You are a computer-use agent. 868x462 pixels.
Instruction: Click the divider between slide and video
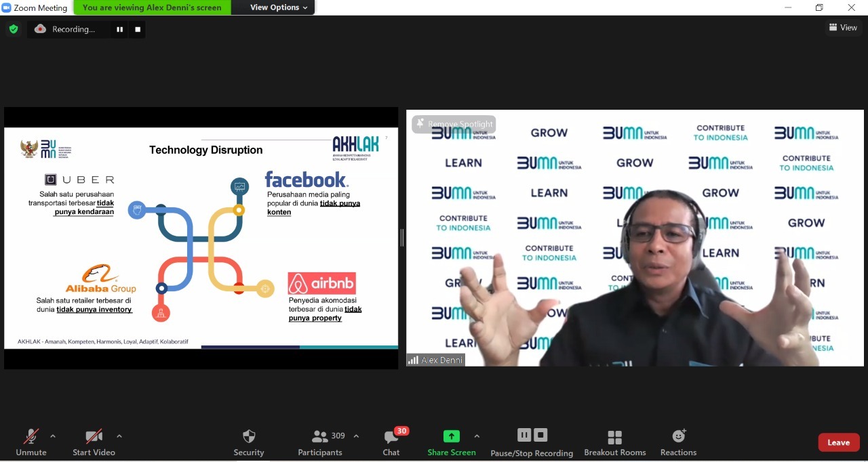coord(402,238)
